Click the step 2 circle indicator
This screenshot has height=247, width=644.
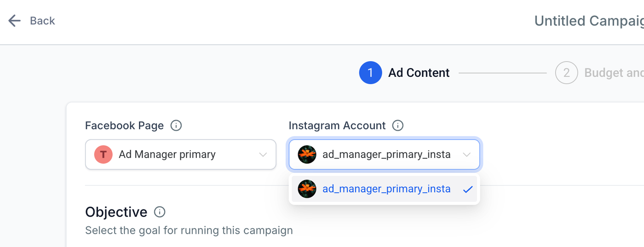(x=566, y=73)
